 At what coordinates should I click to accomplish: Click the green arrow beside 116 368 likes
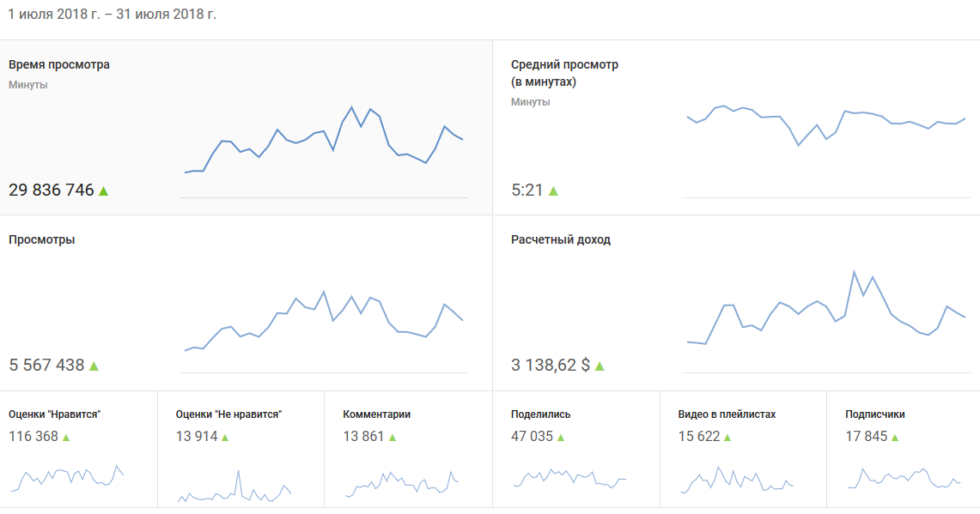pos(66,437)
